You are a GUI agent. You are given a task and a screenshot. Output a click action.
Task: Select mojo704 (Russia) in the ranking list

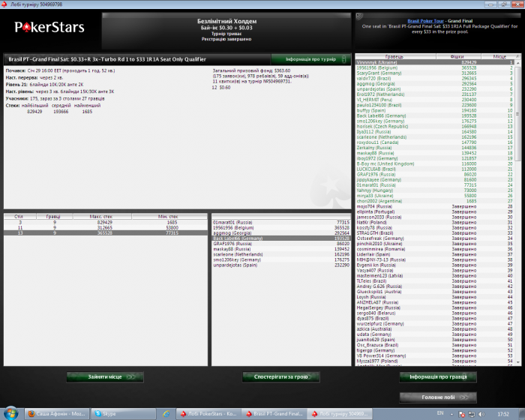tap(435, 206)
